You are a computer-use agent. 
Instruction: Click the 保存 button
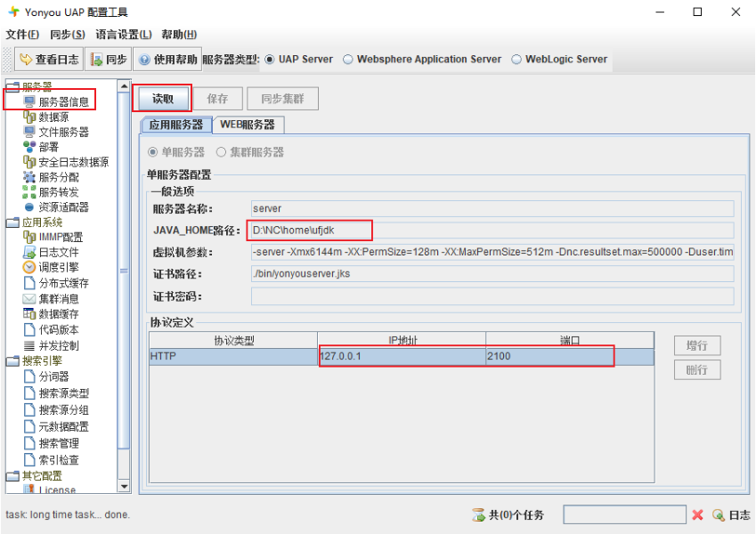point(217,99)
